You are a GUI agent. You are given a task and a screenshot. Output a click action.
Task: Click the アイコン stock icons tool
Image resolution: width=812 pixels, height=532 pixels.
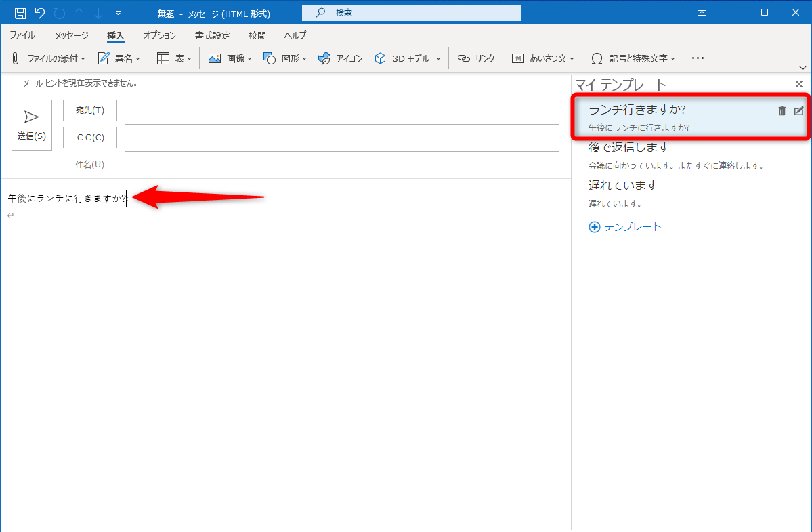[x=324, y=58]
